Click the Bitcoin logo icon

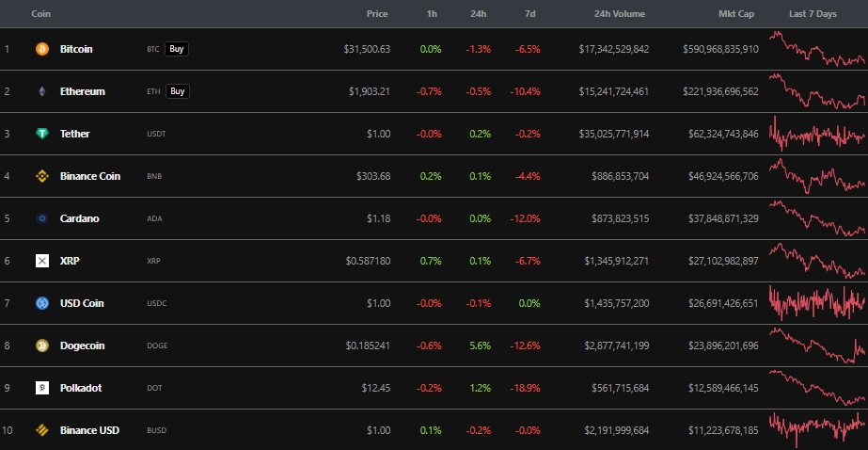[41, 49]
